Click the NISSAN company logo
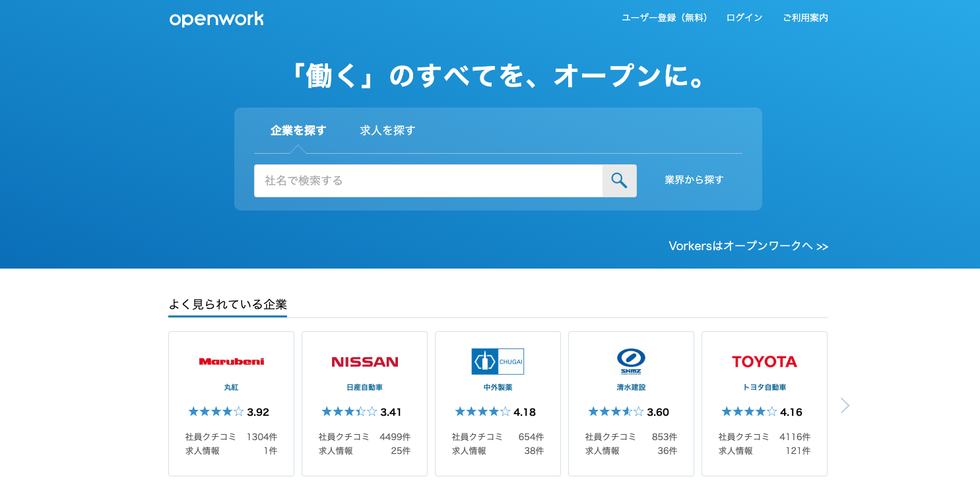The image size is (980, 485). pos(364,362)
